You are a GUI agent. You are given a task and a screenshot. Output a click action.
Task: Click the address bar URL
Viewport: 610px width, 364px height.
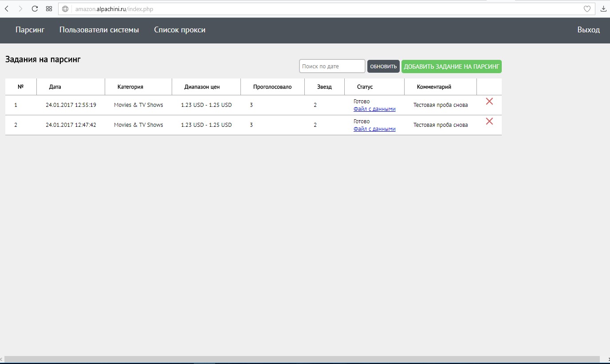point(114,9)
